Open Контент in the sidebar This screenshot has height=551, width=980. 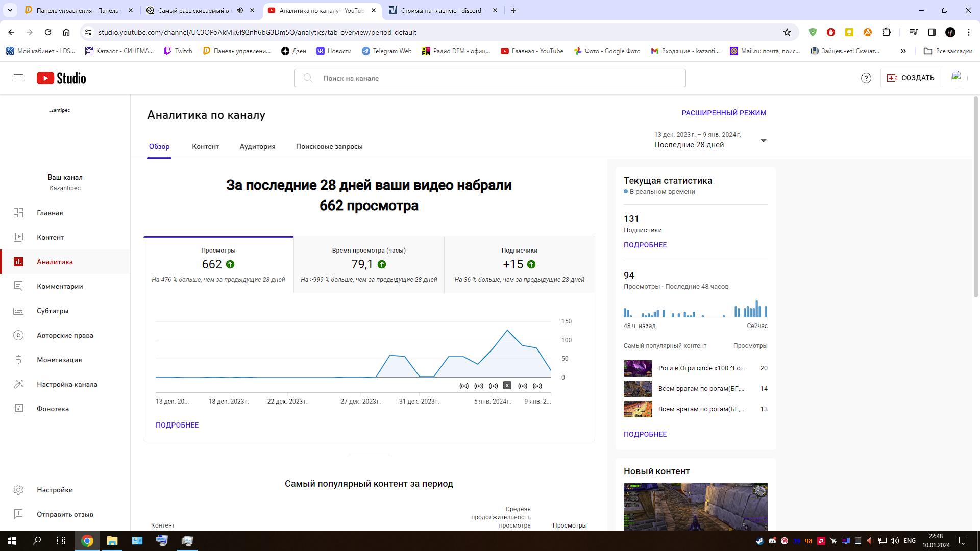(x=65, y=237)
